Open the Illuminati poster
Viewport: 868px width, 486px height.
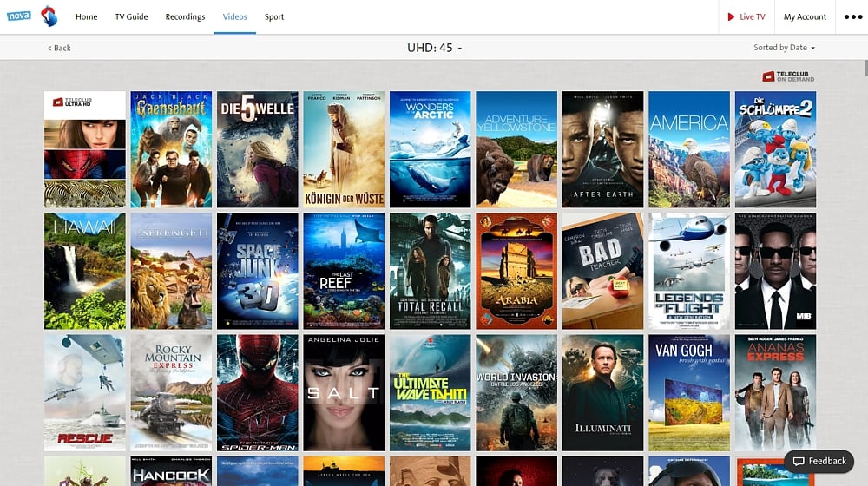click(603, 392)
